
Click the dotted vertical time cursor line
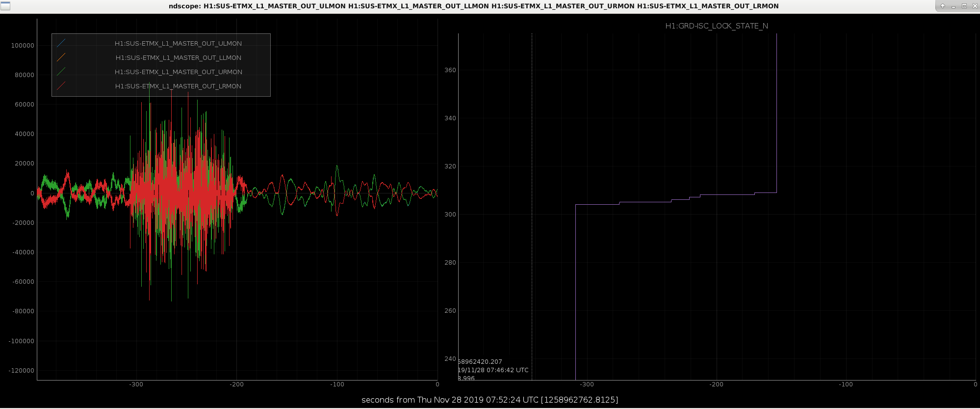tap(532, 206)
